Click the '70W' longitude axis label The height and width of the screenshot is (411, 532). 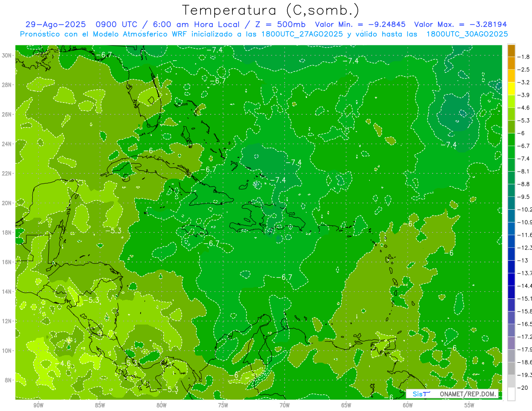tap(285, 405)
